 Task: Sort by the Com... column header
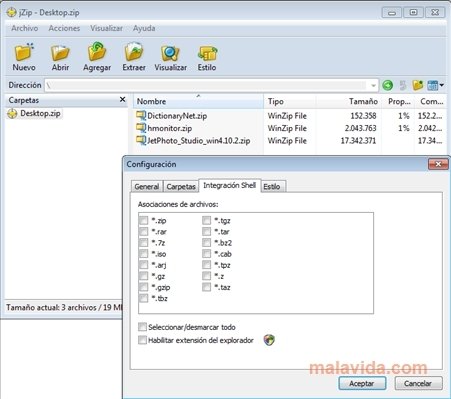[431, 101]
